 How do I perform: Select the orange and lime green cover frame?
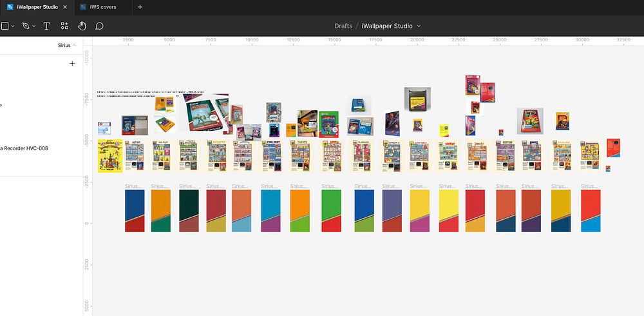point(300,211)
